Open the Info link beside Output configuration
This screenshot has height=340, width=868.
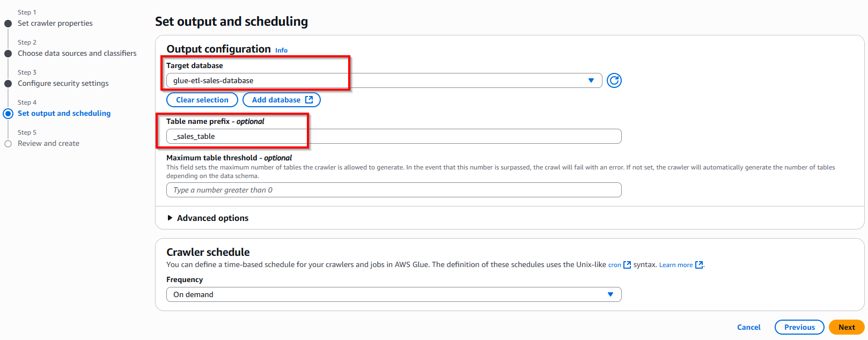point(281,50)
